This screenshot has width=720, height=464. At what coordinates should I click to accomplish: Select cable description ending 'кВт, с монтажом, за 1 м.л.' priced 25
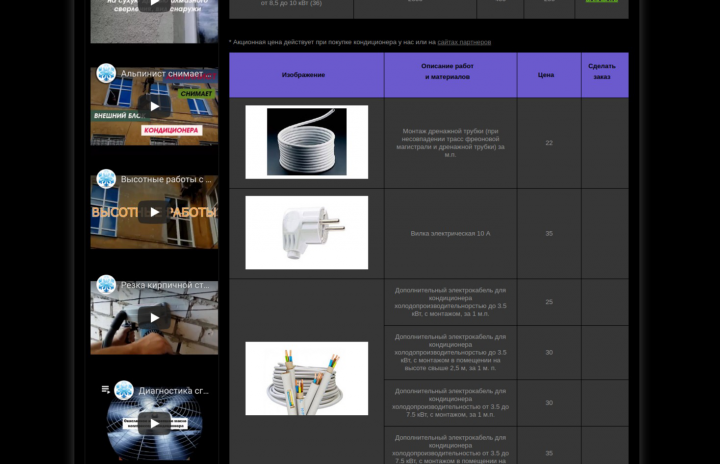click(450, 302)
